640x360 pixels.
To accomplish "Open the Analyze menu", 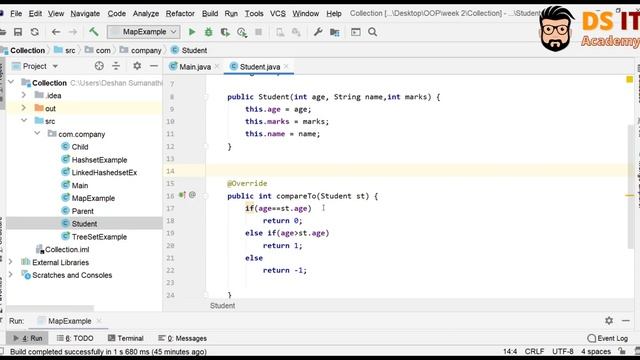I will 146,13.
